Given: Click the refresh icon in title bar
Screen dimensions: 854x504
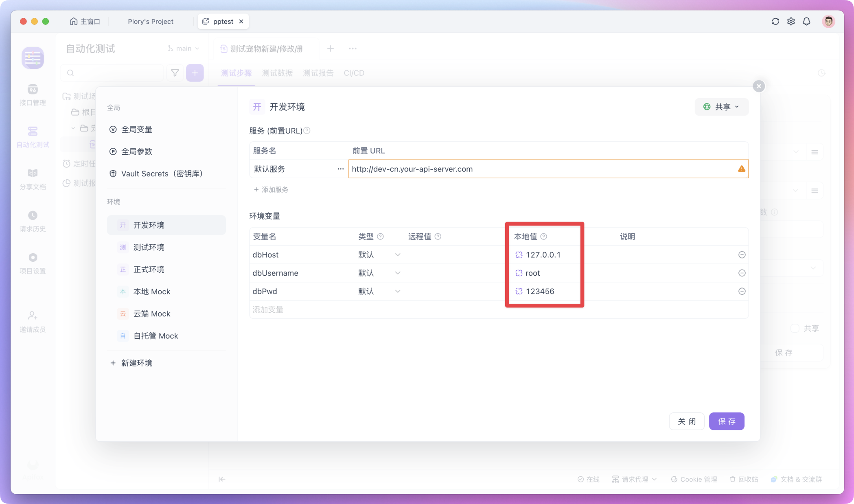Looking at the screenshot, I should [775, 22].
